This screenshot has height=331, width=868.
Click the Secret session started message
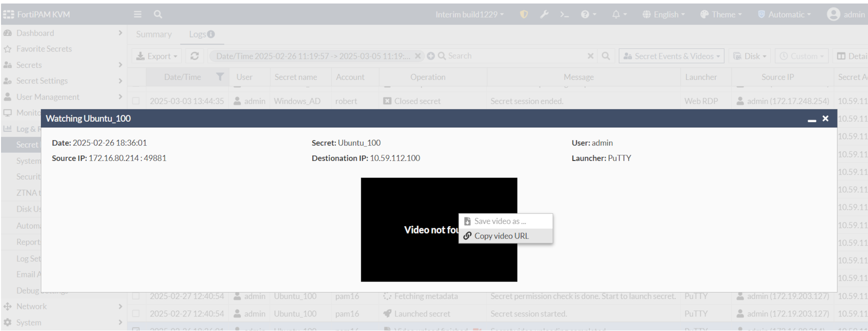click(x=528, y=314)
